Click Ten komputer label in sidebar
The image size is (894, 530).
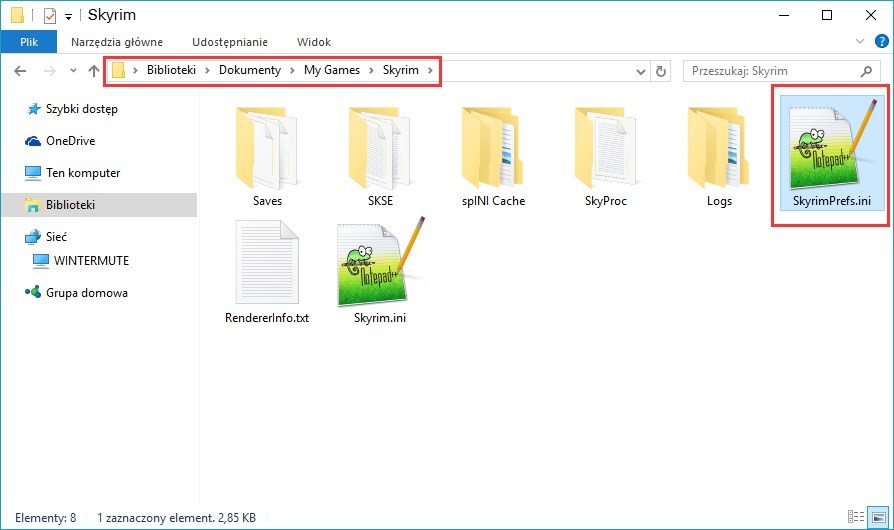tap(83, 173)
